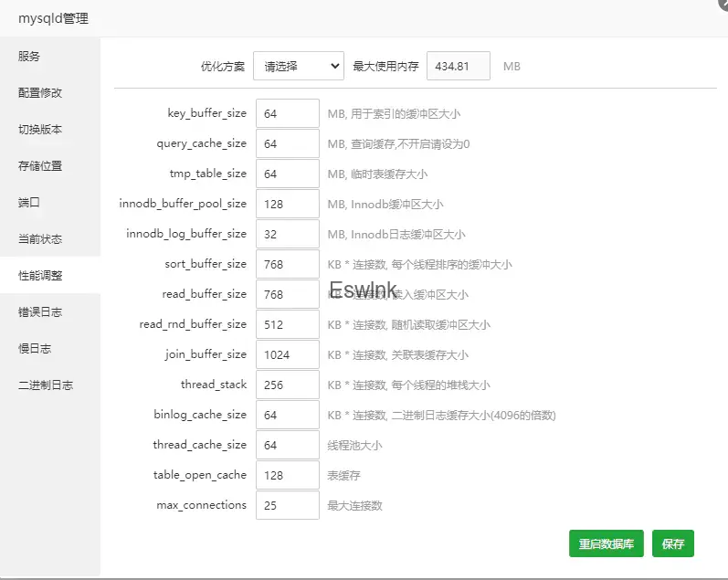Viewport: 728px width, 580px height.
Task: Select the sort_buffer_size input field
Action: point(287,265)
